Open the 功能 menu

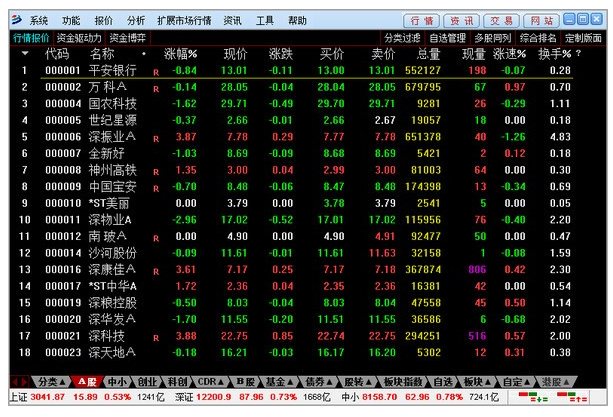[x=71, y=20]
